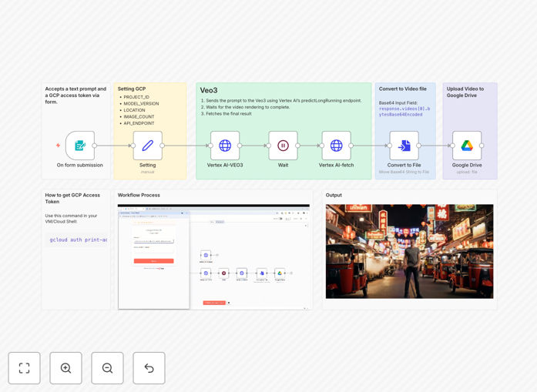Click the form submission node output connector

[x=95, y=146]
